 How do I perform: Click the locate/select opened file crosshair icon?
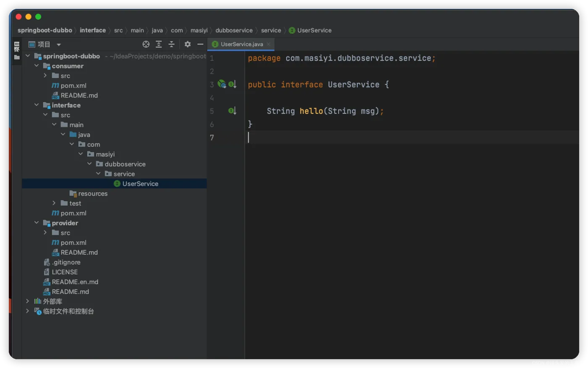click(x=146, y=44)
